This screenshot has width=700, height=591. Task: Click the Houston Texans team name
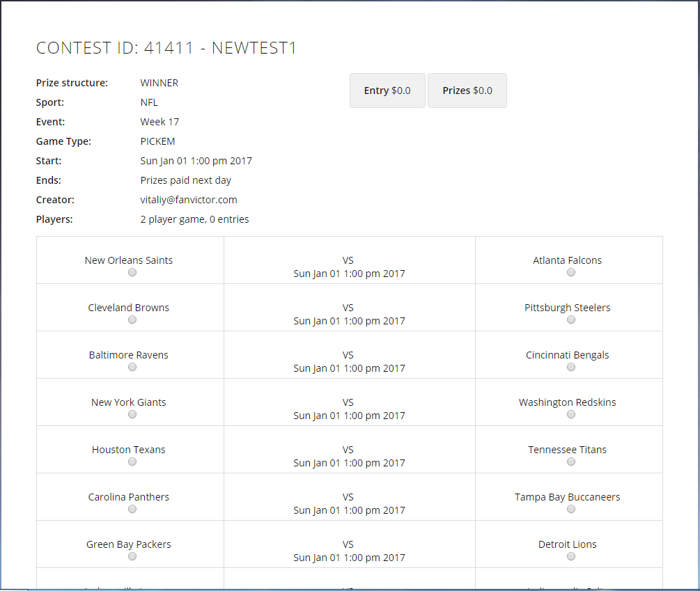(x=129, y=450)
